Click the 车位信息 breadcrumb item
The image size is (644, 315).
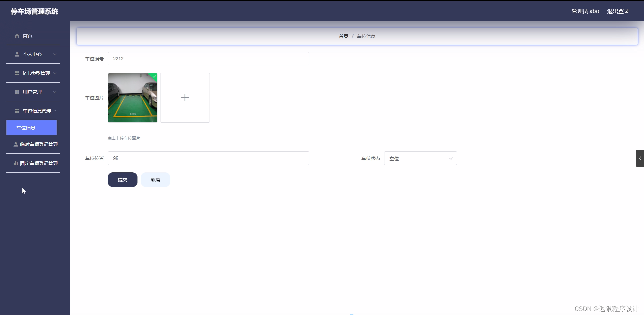366,36
